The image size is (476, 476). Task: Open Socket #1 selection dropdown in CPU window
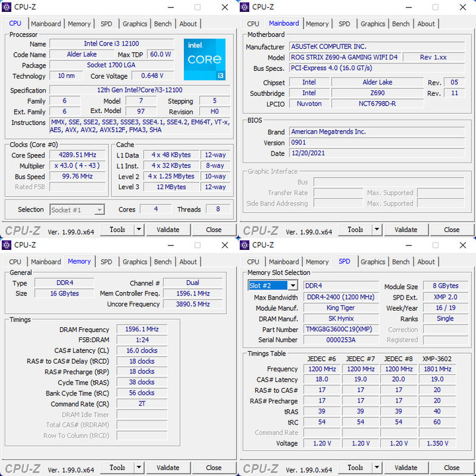(77, 210)
